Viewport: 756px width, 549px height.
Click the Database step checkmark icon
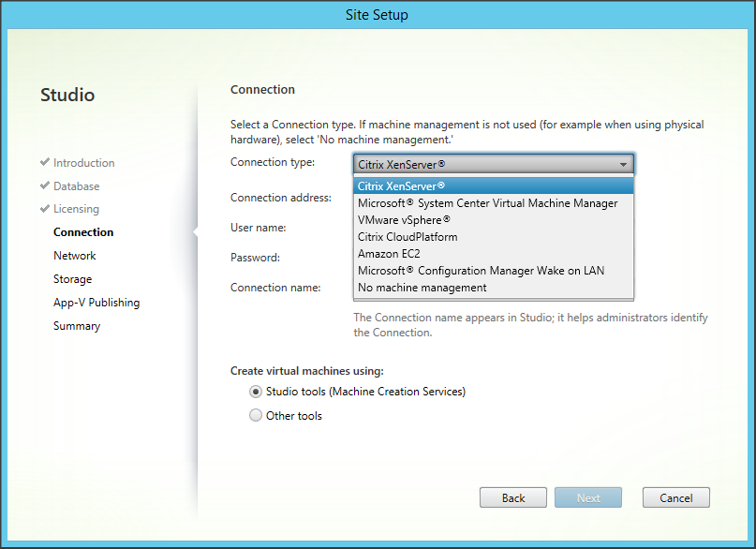[x=45, y=185]
